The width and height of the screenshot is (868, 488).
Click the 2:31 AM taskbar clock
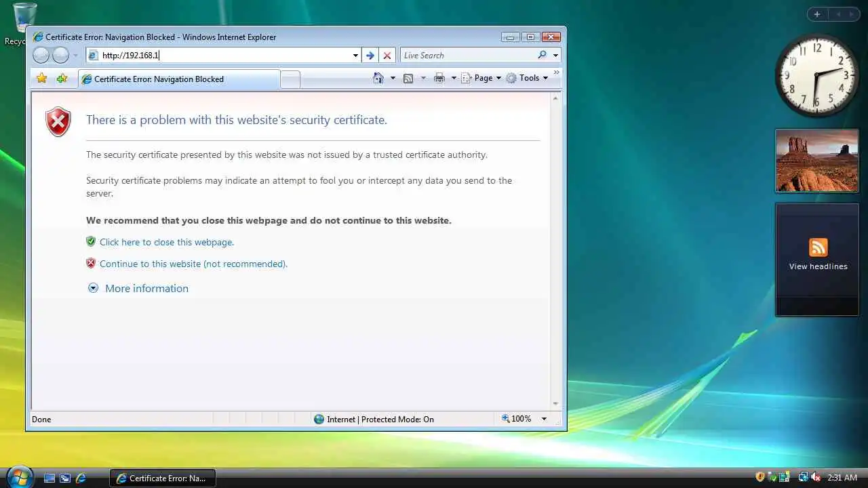842,478
